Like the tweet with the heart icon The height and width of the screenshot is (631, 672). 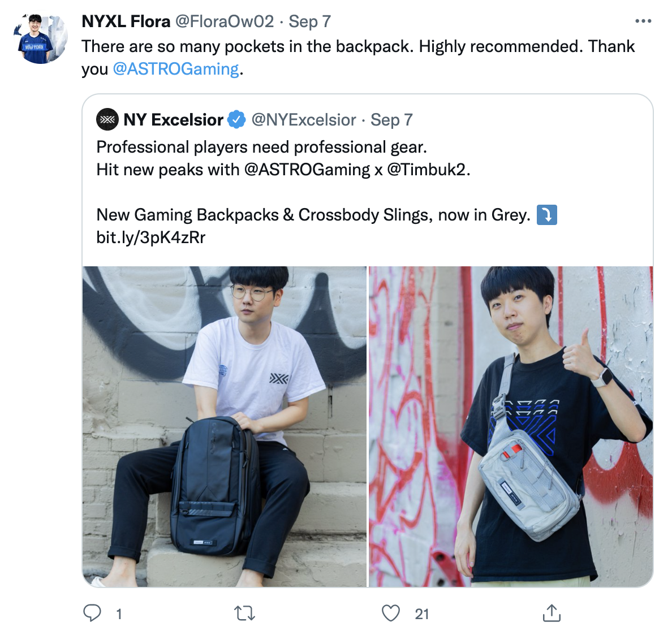(390, 613)
